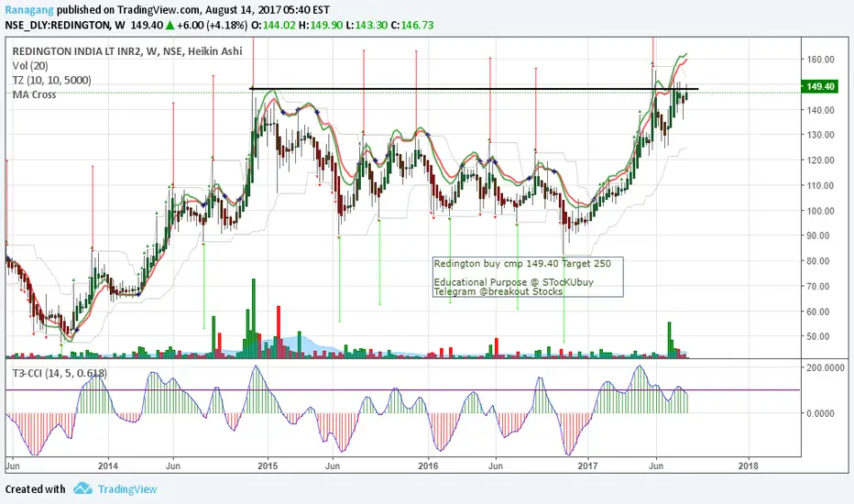The image size is (854, 504).
Task: Select the current price label 149.40
Action: pyautogui.click(x=821, y=86)
